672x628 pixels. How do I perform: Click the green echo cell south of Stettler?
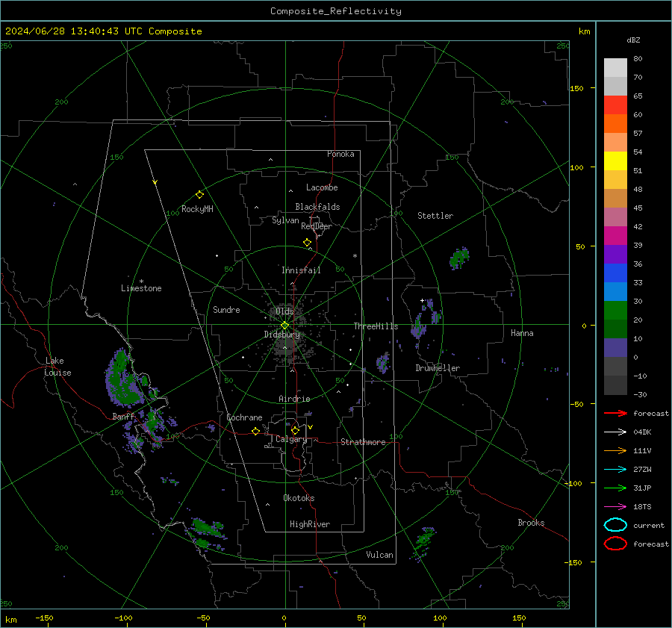coord(459,258)
